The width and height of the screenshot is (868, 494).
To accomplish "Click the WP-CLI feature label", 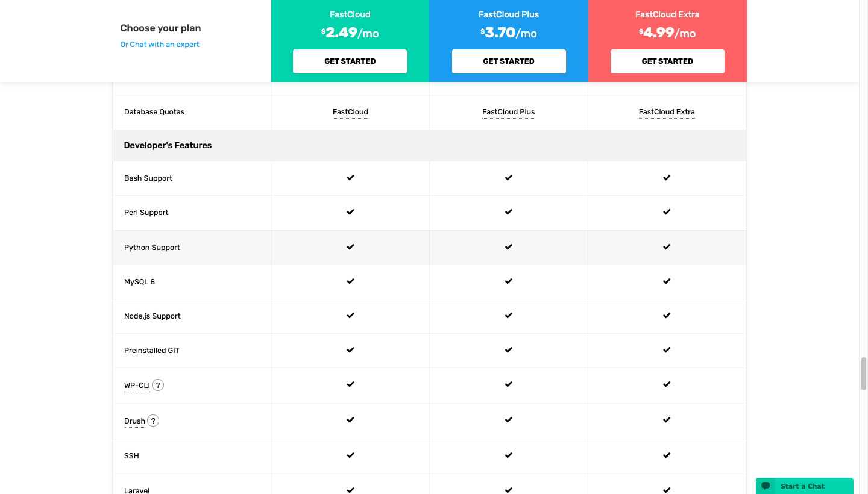I will [x=137, y=386].
